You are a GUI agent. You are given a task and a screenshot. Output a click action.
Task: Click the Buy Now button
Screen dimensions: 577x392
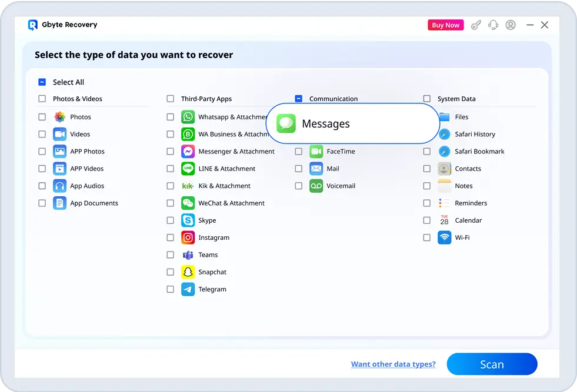tap(446, 25)
